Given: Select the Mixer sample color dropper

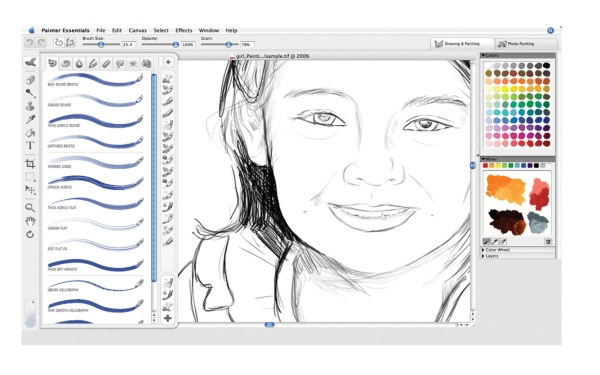Looking at the screenshot, I should 494,241.
